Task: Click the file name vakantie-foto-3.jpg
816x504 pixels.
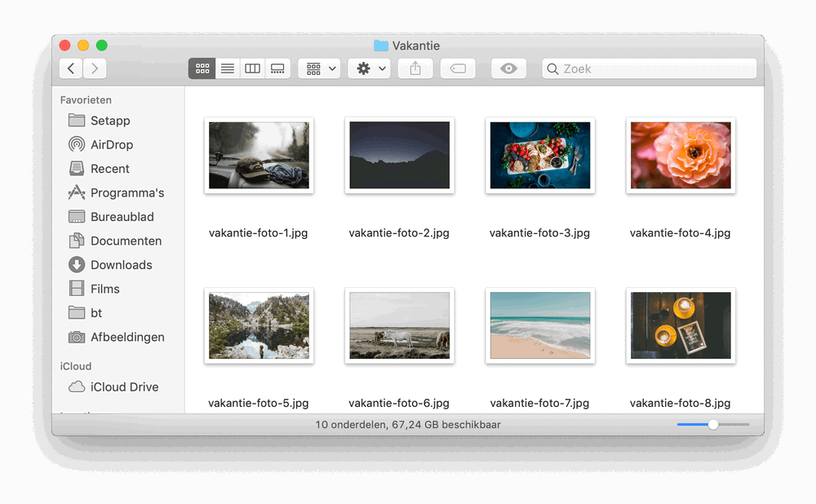Action: coord(539,233)
